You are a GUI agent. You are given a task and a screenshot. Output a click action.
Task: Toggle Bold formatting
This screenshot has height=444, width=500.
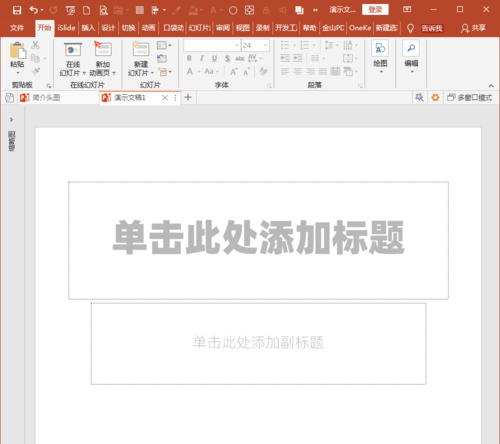pyautogui.click(x=189, y=58)
